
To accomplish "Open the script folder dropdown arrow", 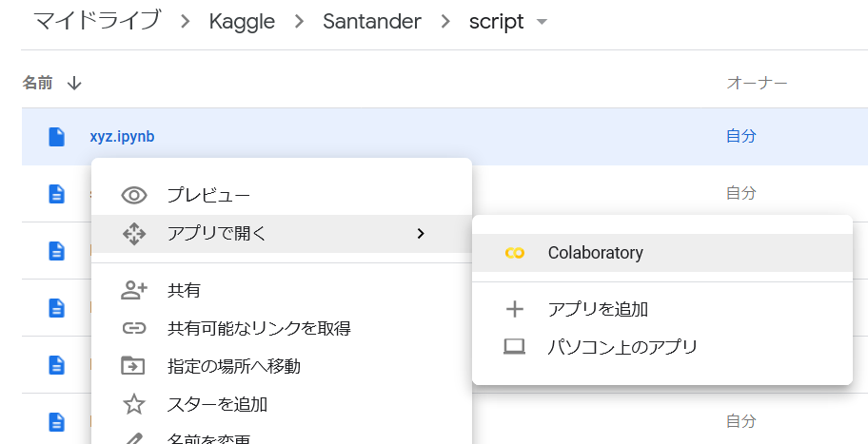I will (542, 22).
